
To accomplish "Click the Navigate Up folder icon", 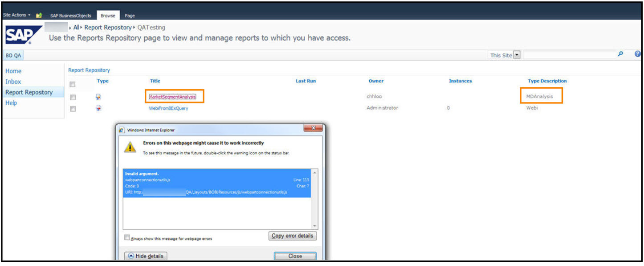I will (x=39, y=15).
